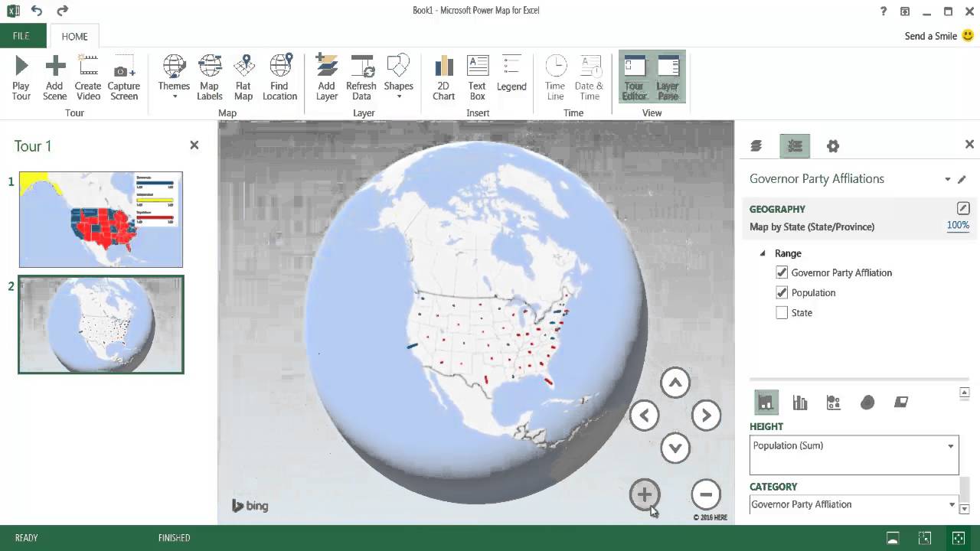Undo the last action

coord(37,11)
